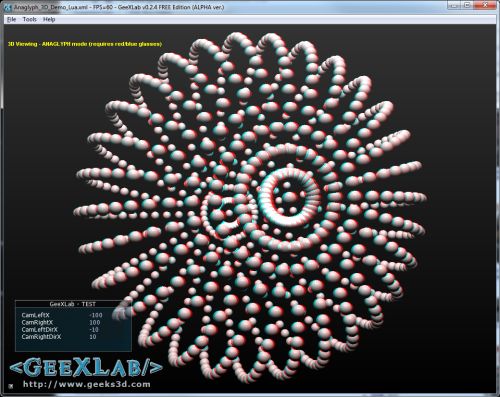Screen dimensions: 500x397
Task: Click the GeeXLab - TEST panel title bar
Action: tap(73, 304)
